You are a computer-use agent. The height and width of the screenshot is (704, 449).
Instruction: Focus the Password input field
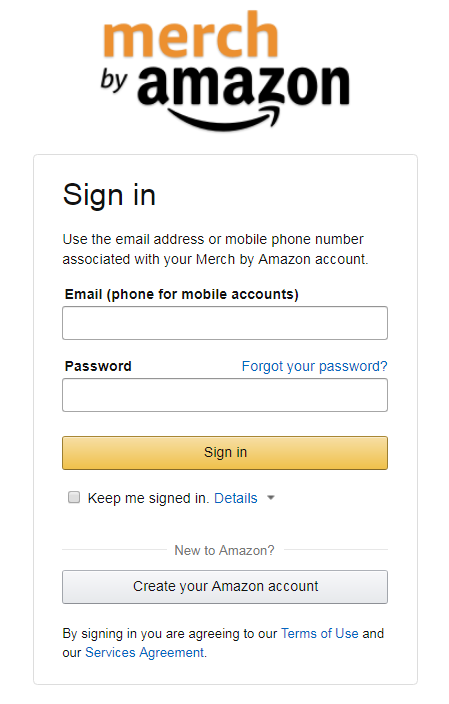click(225, 395)
